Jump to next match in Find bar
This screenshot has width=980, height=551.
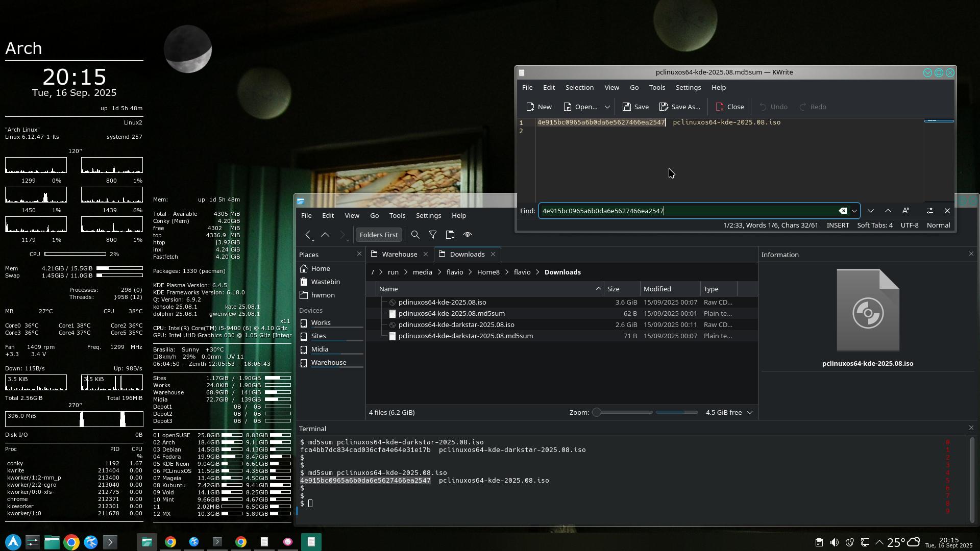tap(871, 211)
